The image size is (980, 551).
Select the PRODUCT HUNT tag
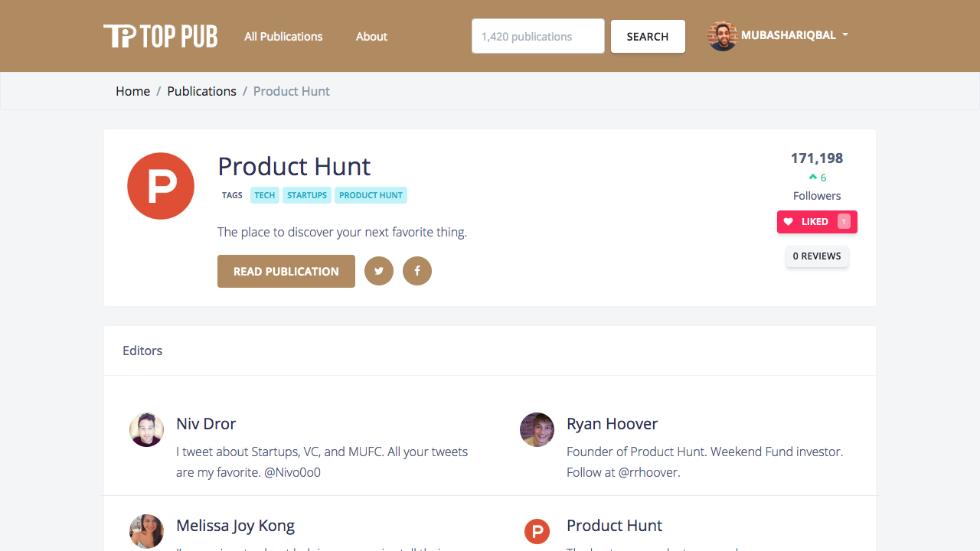371,195
